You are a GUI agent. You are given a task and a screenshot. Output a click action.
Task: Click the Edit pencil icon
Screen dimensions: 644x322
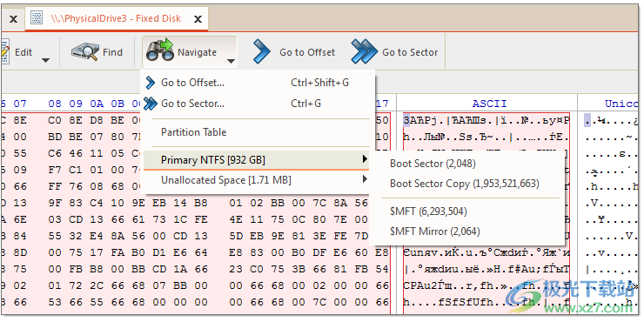coord(5,52)
